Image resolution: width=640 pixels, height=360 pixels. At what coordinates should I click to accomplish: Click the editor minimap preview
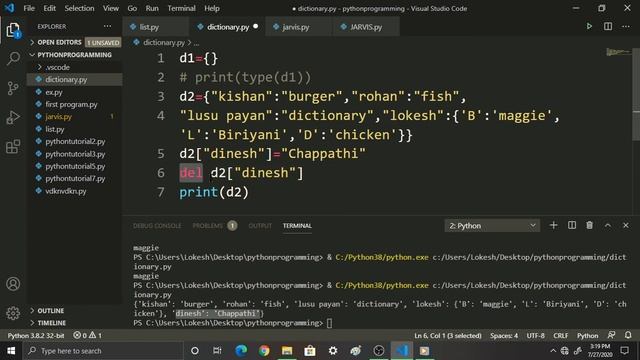click(x=618, y=52)
